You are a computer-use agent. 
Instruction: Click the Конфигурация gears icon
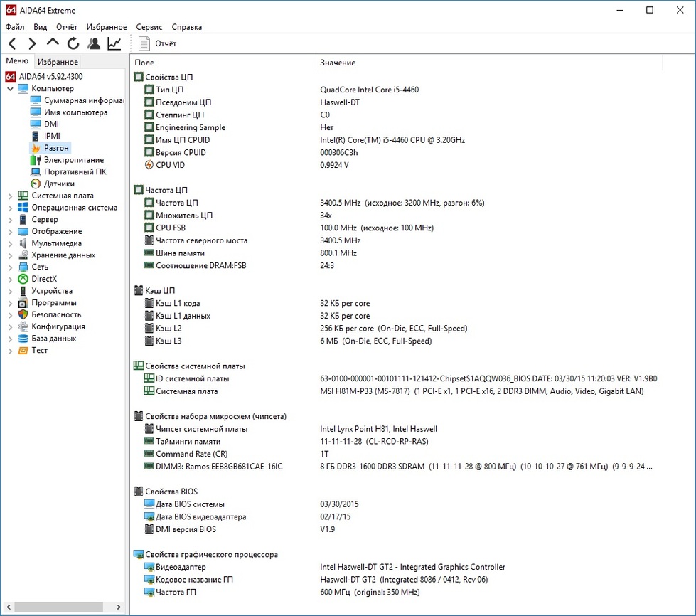click(x=23, y=327)
